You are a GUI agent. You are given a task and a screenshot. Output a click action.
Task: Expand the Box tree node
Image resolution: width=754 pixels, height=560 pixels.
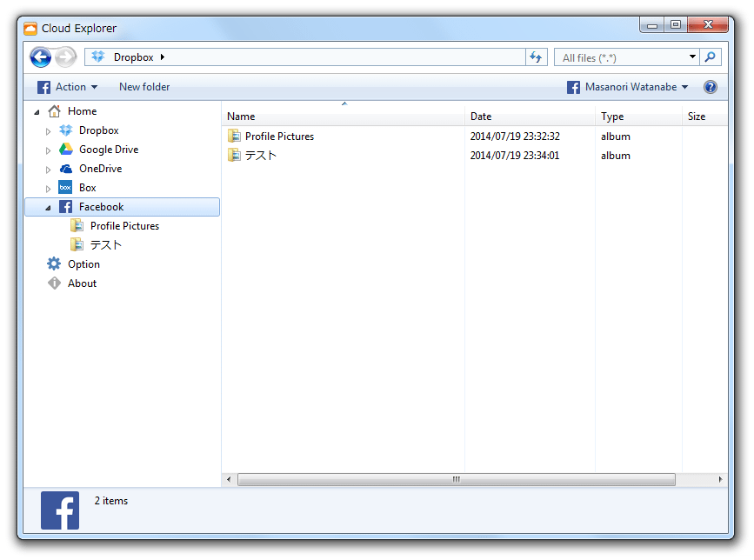pos(48,189)
